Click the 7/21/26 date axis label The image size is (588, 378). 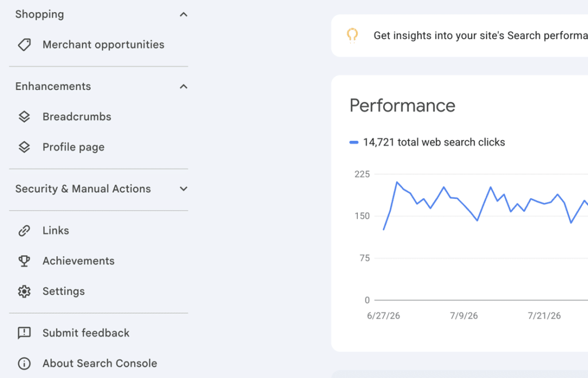[x=544, y=316]
